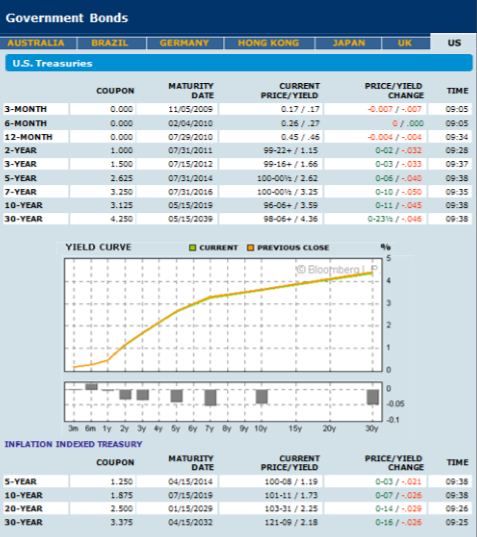Select the 6-MONTH treasury row label
The image size is (477, 537).
[26, 123]
